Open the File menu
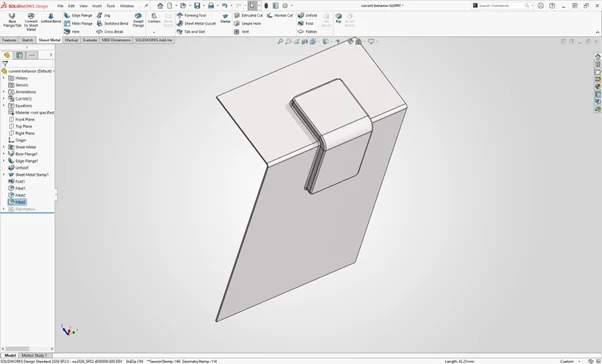The width and height of the screenshot is (602, 364). (x=60, y=6)
